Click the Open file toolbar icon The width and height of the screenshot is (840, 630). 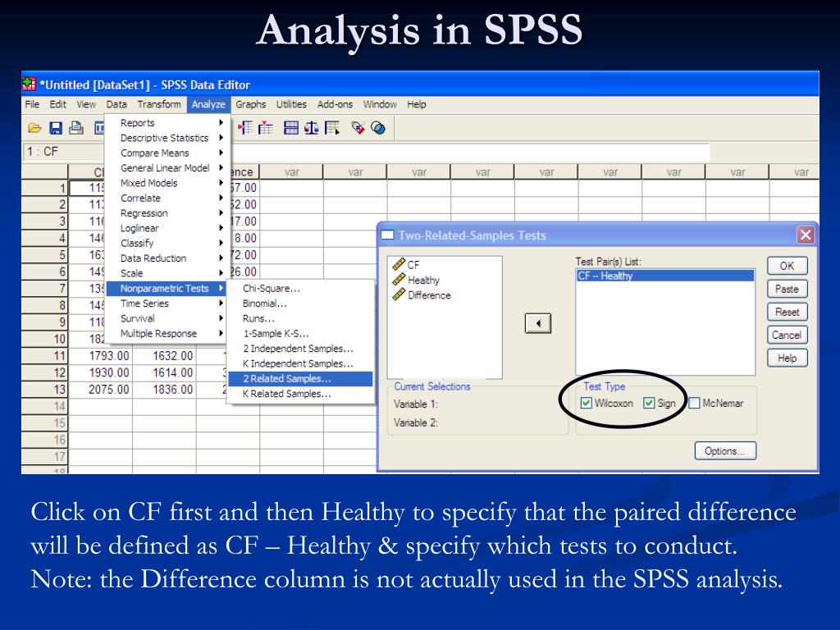point(34,128)
